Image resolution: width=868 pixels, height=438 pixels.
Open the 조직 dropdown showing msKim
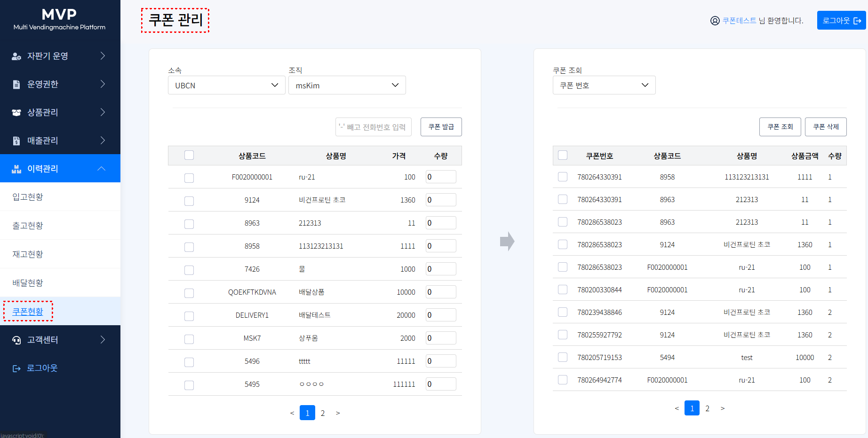[x=347, y=86]
